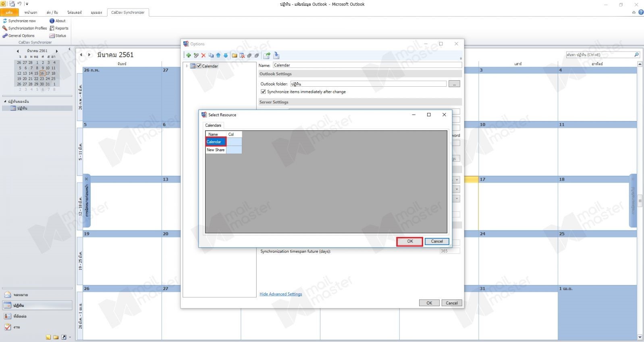Click Cancel in Options dialog
Screen dimensions: 644x342
click(452, 303)
